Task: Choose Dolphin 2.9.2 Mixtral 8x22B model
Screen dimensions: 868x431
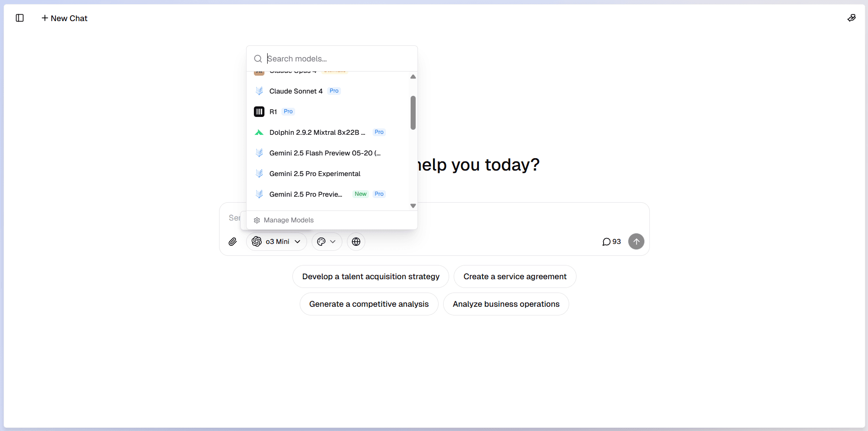Action: (x=328, y=133)
